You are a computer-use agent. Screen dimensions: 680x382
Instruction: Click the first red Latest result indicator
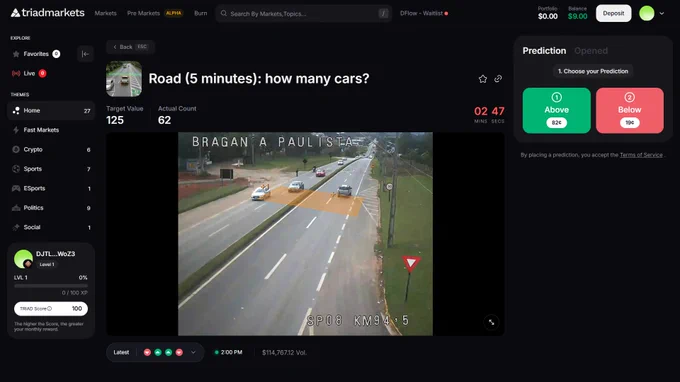coord(147,353)
